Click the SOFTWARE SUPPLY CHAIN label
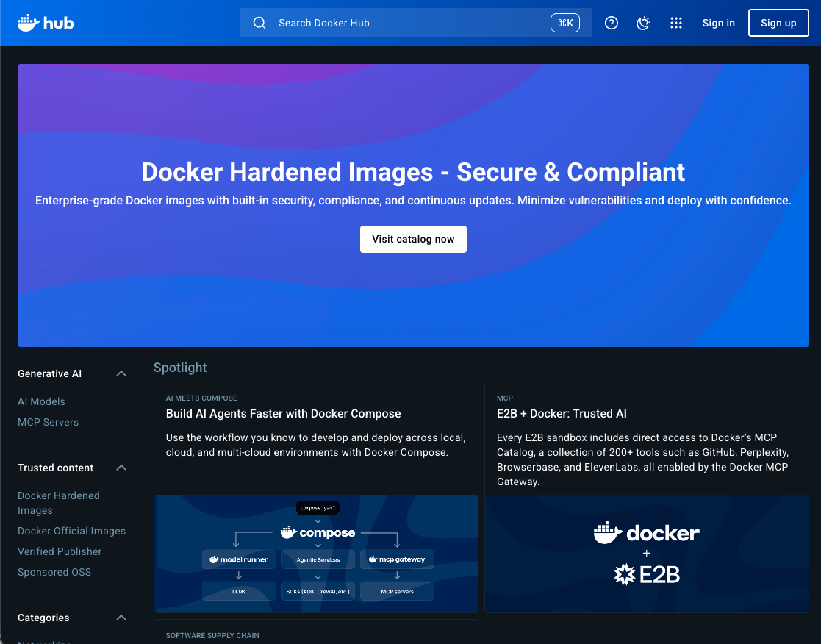This screenshot has height=644, width=821. (x=212, y=636)
